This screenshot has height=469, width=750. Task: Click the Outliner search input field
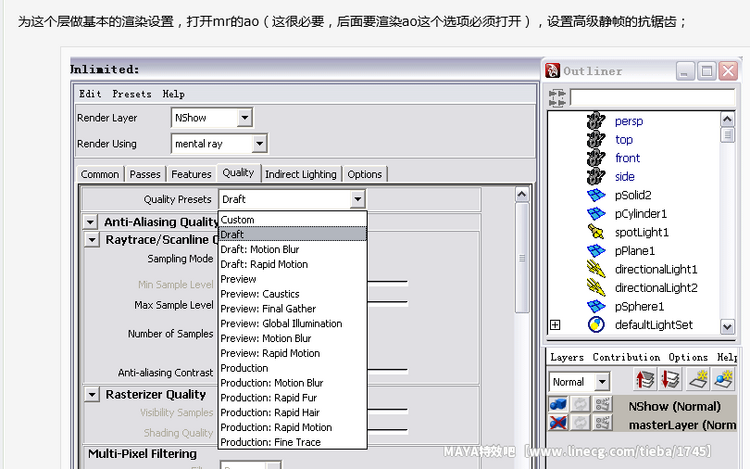pos(652,98)
